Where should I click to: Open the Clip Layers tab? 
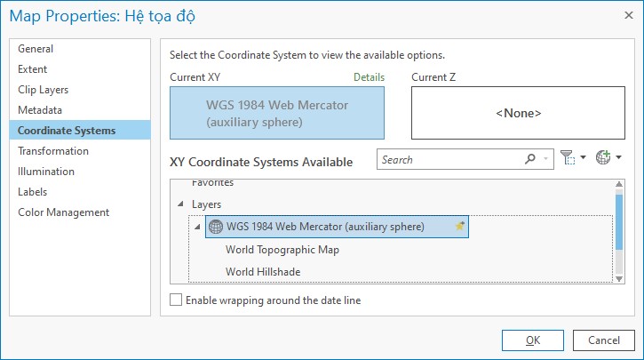tap(80, 90)
